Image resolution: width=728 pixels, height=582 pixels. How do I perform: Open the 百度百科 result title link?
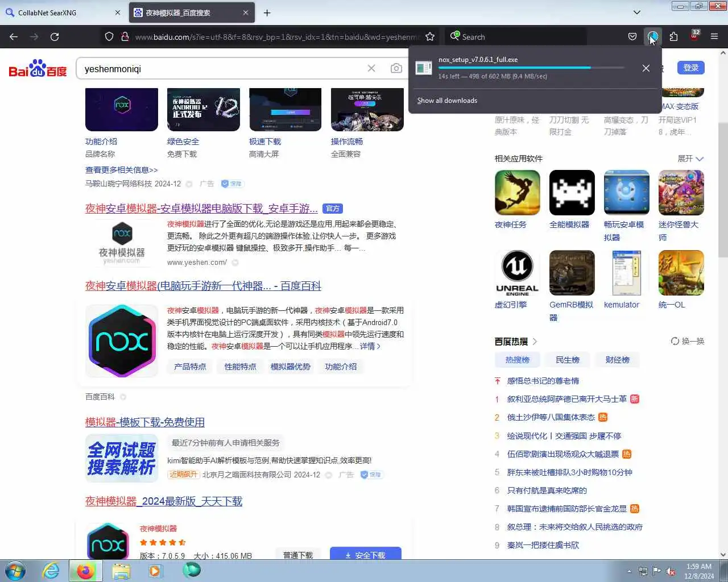(203, 286)
